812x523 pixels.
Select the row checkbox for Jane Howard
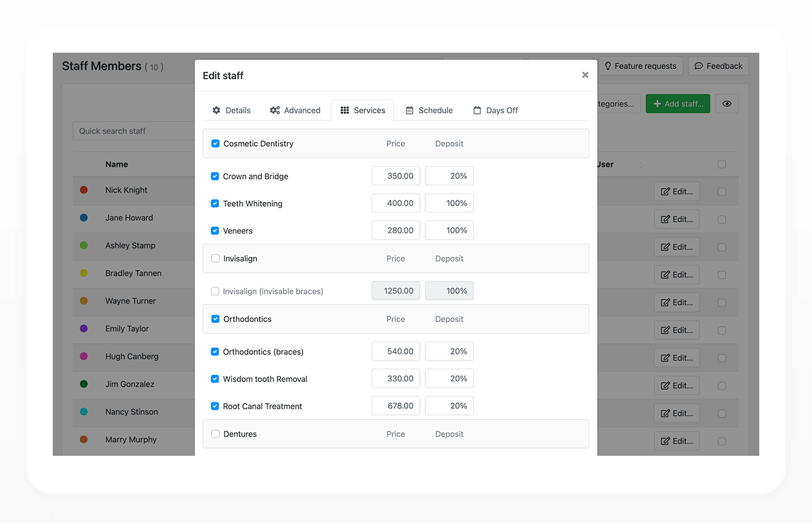(722, 219)
